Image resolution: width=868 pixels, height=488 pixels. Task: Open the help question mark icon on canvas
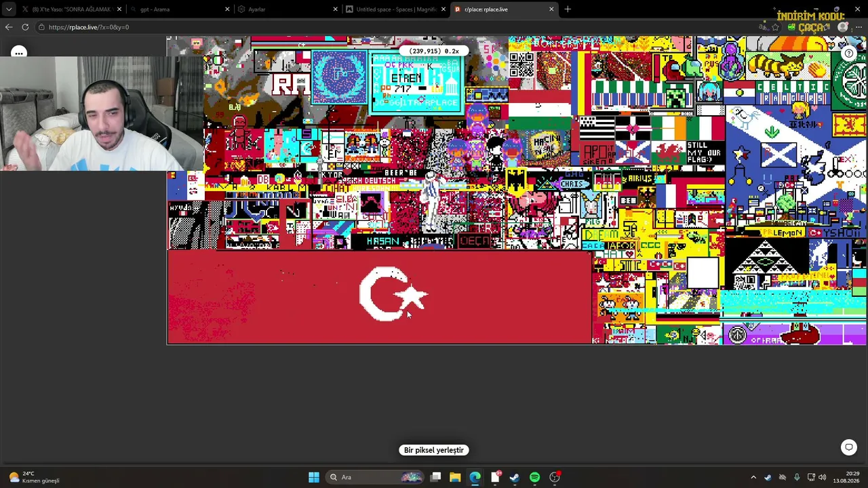click(849, 53)
